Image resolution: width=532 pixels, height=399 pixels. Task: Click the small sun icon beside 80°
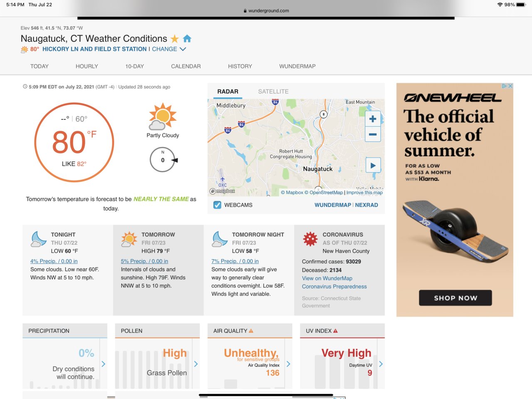[x=25, y=50]
